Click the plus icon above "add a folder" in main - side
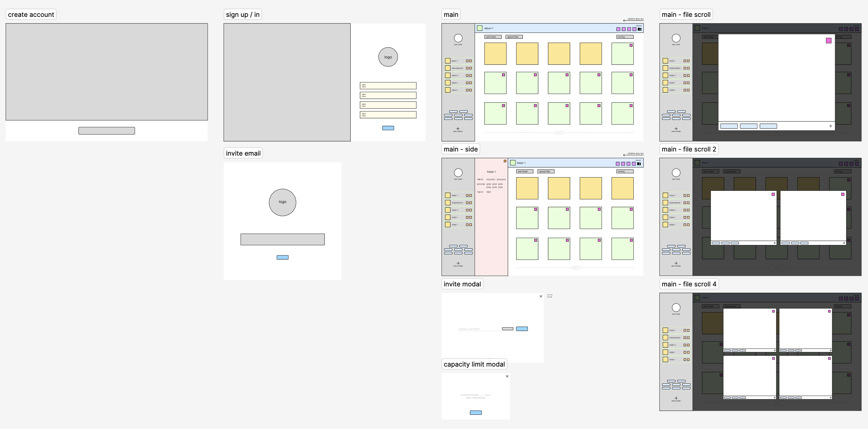Image resolution: width=868 pixels, height=429 pixels. point(458,263)
